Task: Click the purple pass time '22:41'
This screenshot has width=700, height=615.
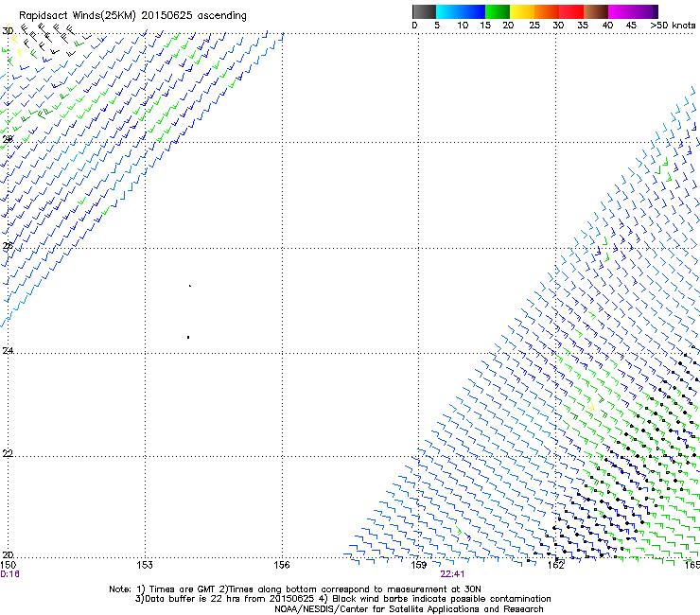Action: click(x=452, y=574)
